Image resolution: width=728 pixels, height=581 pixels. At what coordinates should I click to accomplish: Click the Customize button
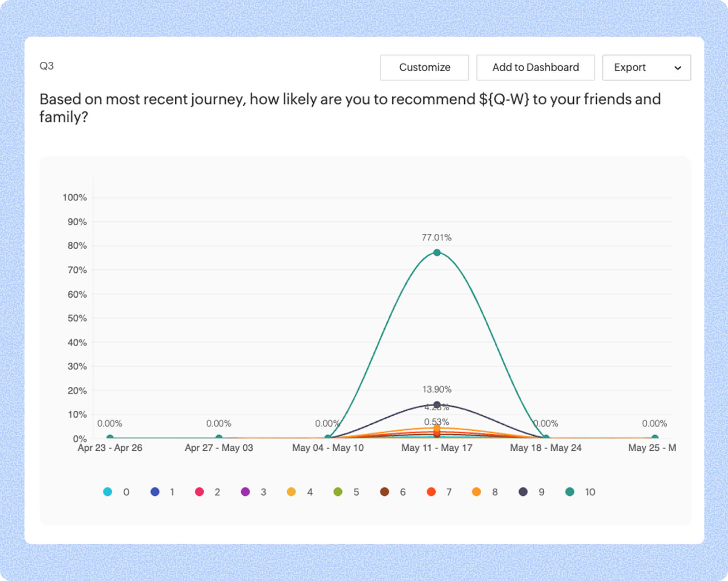tap(424, 67)
